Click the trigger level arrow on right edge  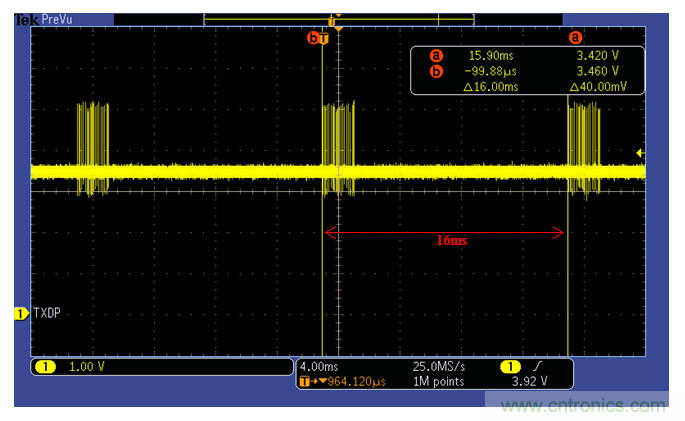[x=639, y=152]
